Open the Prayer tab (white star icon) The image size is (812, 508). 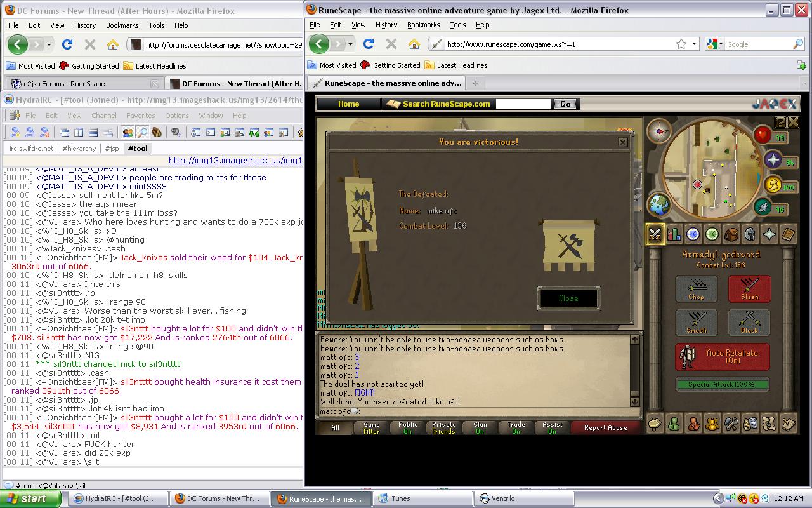coord(769,234)
